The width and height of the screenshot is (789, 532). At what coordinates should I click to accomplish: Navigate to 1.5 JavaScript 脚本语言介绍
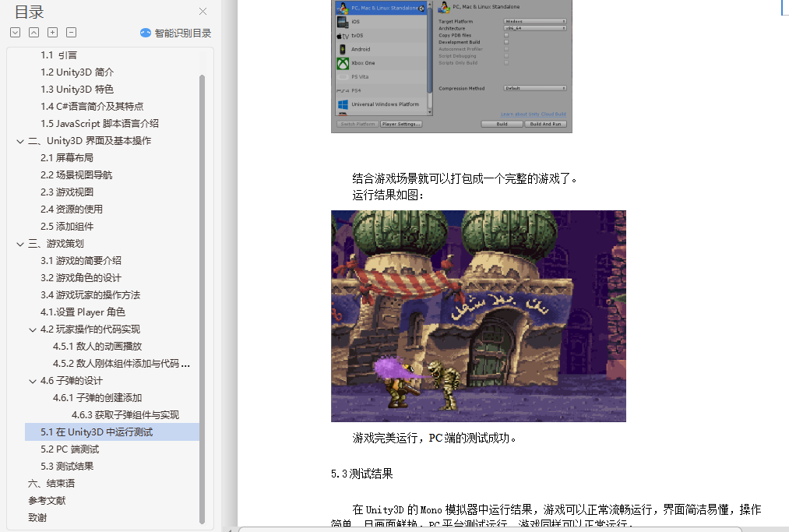pyautogui.click(x=100, y=124)
